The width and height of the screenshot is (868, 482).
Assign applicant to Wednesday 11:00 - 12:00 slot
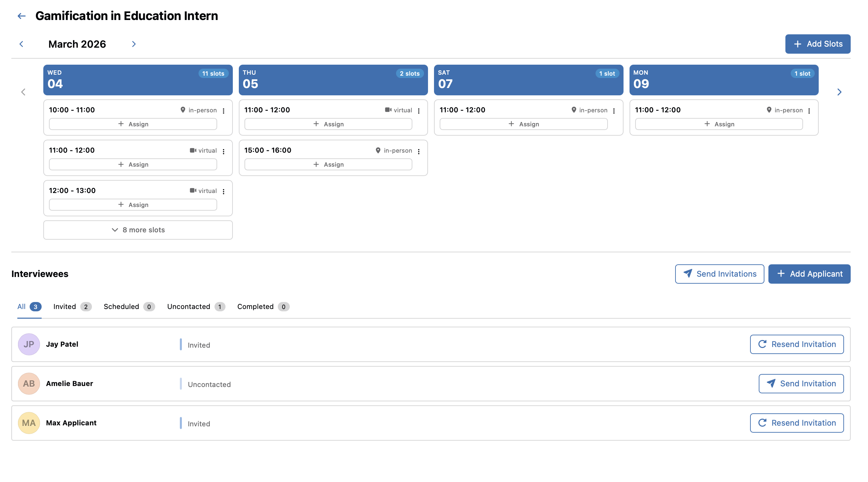pyautogui.click(x=133, y=165)
